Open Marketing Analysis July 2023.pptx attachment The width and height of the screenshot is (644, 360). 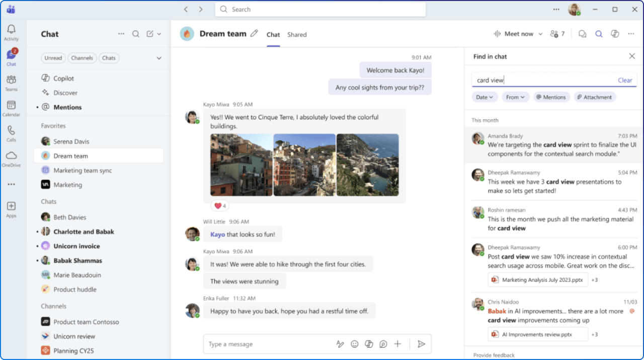pos(537,279)
